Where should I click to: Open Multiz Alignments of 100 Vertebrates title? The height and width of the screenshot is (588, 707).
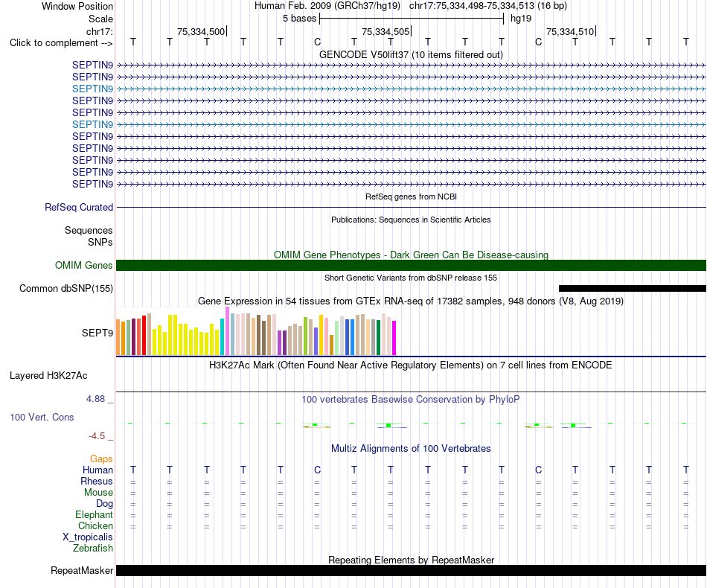click(x=411, y=448)
